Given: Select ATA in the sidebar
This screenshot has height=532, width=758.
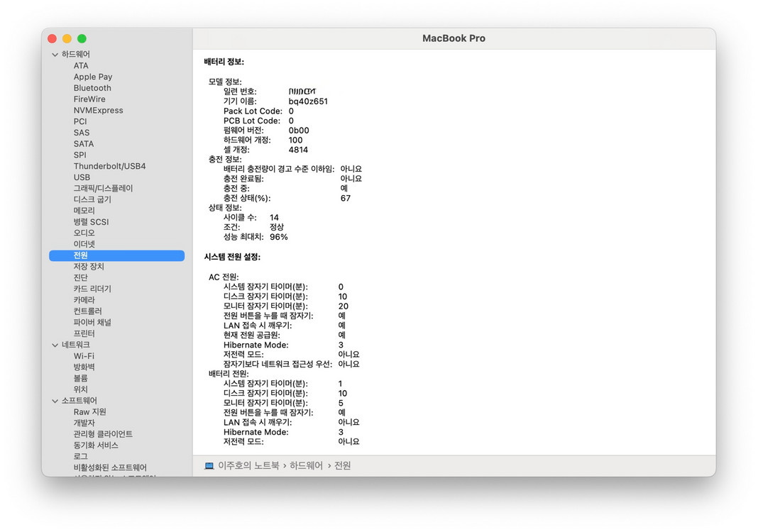Looking at the screenshot, I should [x=81, y=66].
